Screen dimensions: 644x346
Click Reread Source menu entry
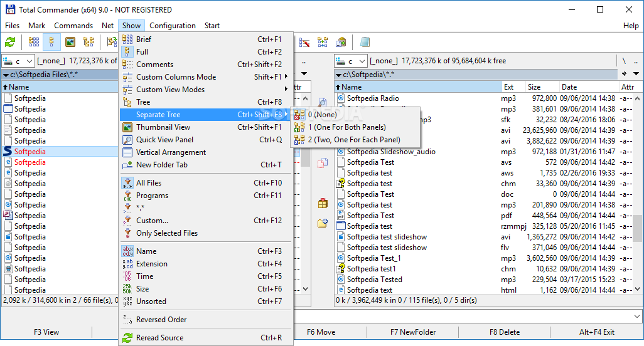point(207,338)
